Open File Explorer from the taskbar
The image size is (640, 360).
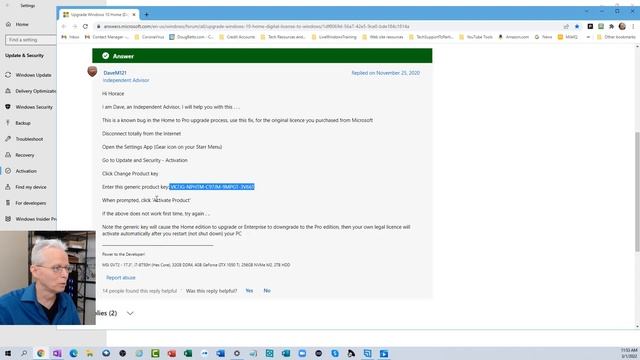pyautogui.click(x=90, y=353)
